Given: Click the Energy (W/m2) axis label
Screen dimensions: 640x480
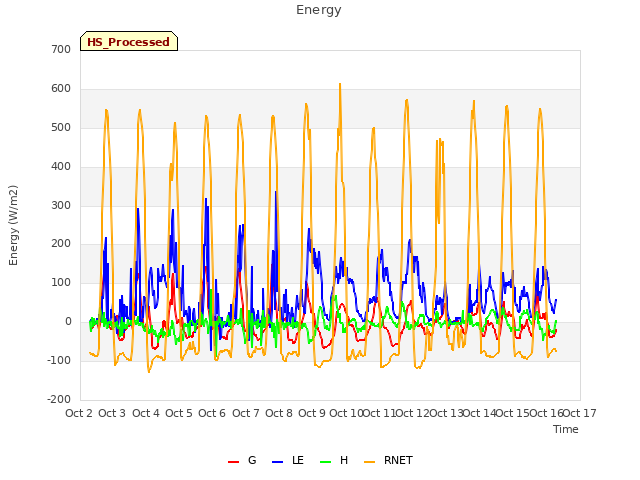Looking at the screenshot, I should pyautogui.click(x=13, y=225).
